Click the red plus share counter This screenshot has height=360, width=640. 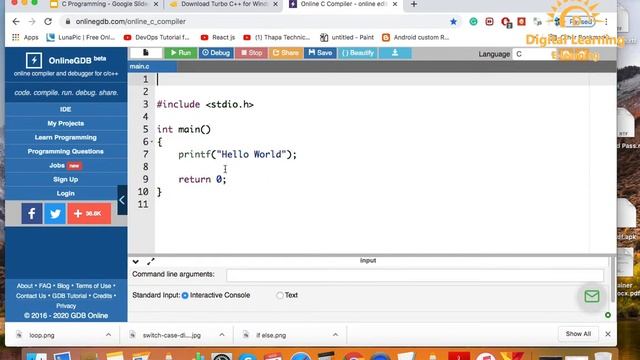coord(89,213)
